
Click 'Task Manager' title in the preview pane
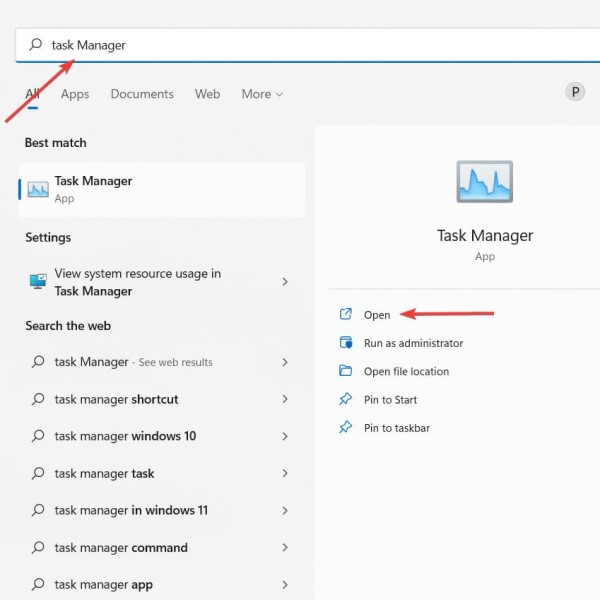click(x=485, y=235)
